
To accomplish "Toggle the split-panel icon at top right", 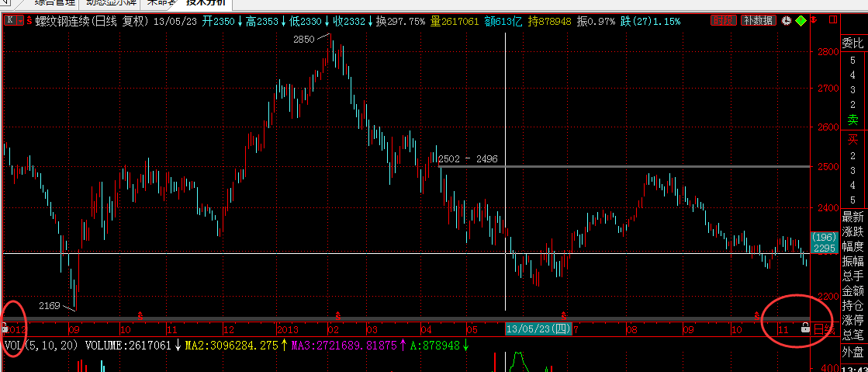I will coord(833,20).
